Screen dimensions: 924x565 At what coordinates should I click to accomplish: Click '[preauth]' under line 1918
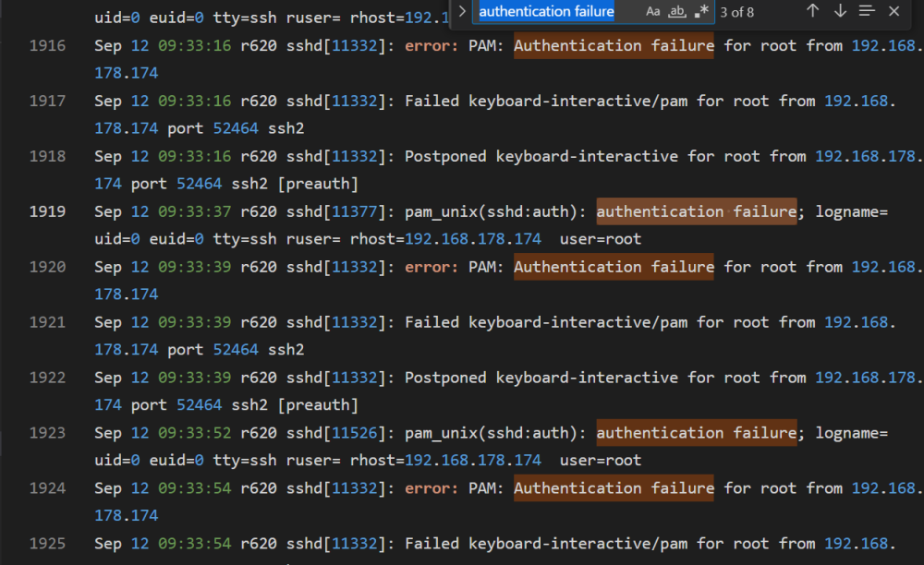[x=318, y=185]
